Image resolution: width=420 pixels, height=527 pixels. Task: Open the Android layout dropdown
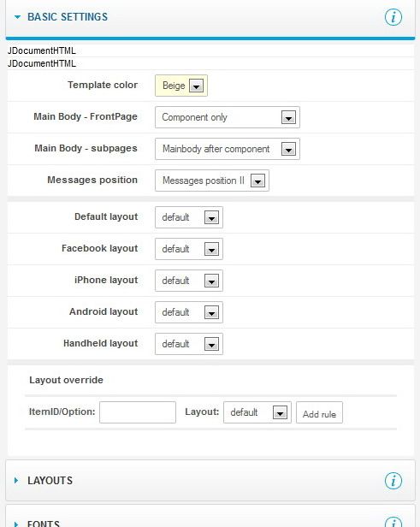coord(189,312)
